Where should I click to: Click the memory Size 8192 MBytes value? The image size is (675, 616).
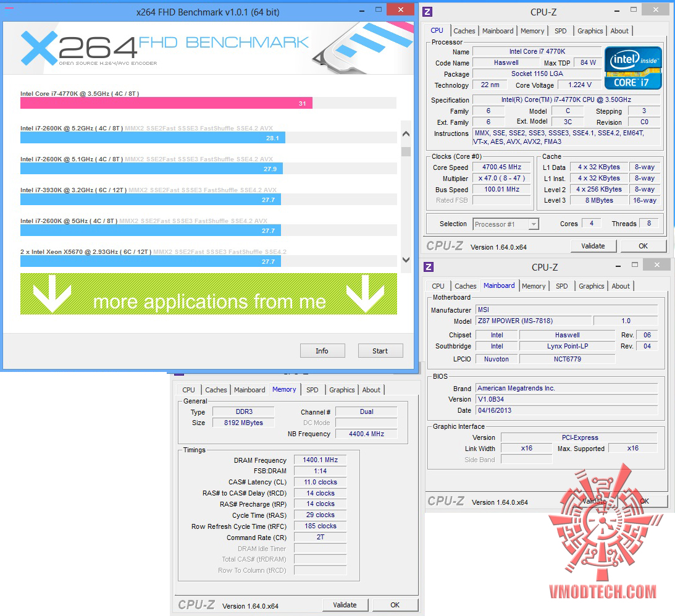click(243, 423)
